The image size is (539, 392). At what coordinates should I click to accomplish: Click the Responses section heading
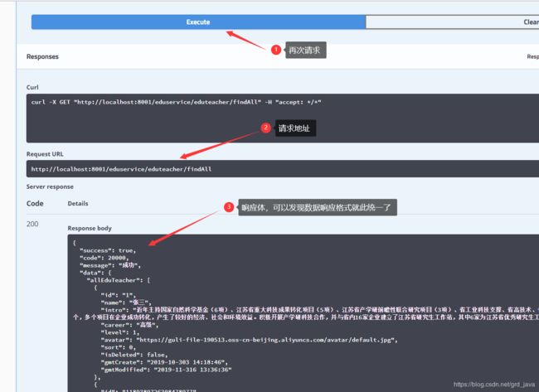[42, 56]
